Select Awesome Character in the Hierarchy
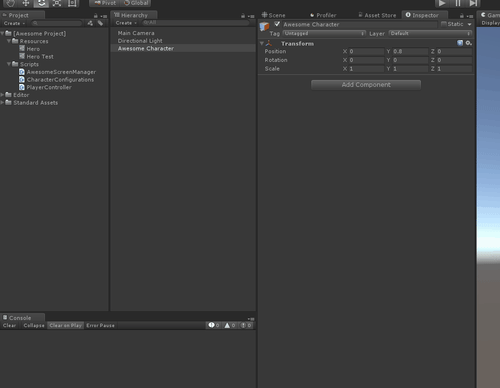The height and width of the screenshot is (388, 500). point(183,48)
